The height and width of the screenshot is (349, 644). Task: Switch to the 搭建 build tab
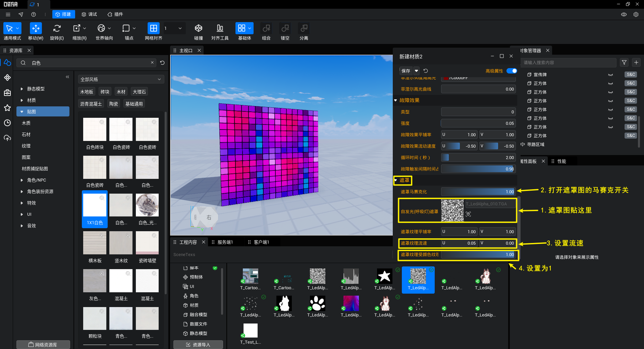point(63,14)
